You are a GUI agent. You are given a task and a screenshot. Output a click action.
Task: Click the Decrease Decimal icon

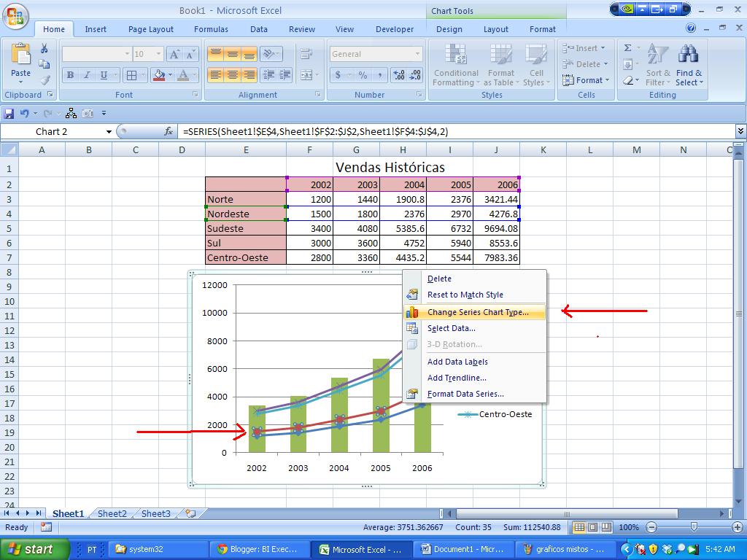point(415,75)
